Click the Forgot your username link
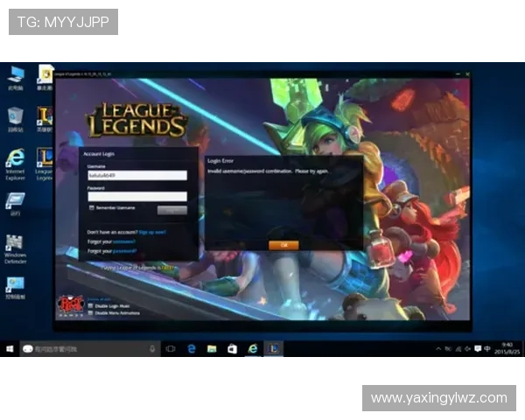 click(x=123, y=241)
